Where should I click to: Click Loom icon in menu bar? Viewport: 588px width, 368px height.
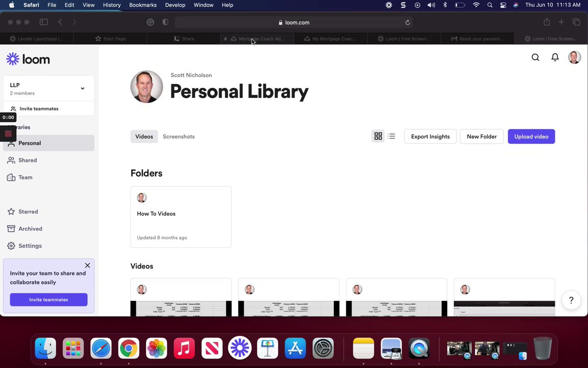click(x=389, y=5)
